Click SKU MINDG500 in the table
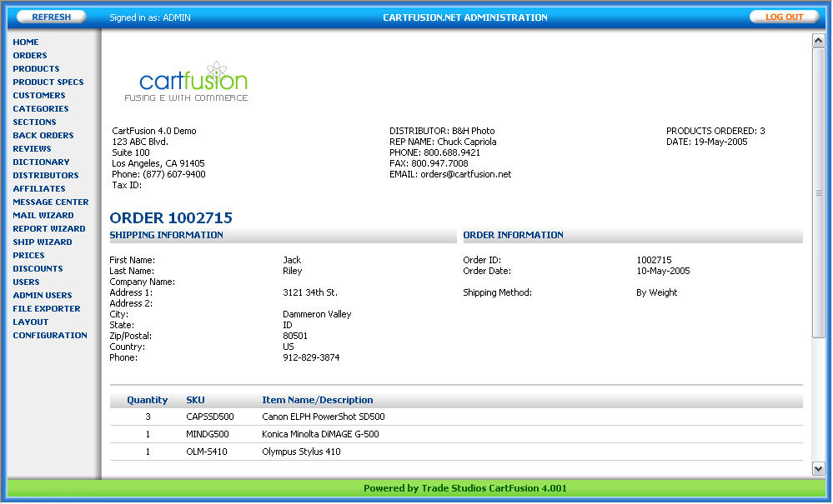Screen dimensions: 833x504 pyautogui.click(x=207, y=434)
